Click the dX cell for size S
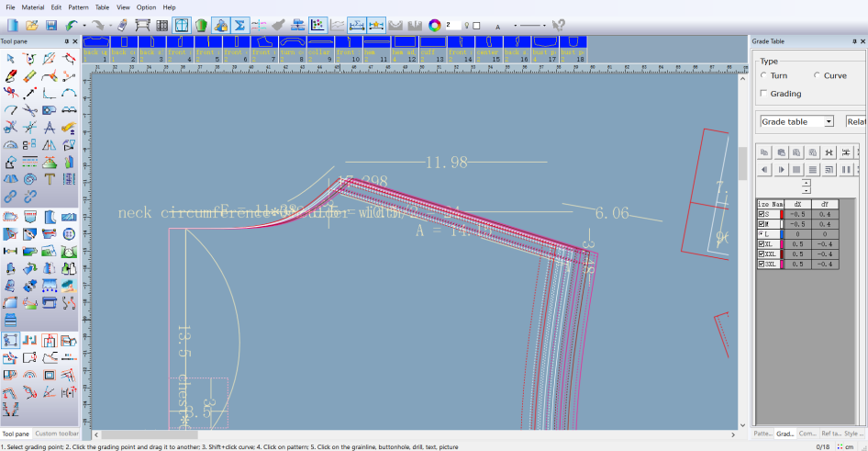Viewport: 868px width, 451px height. pos(798,214)
